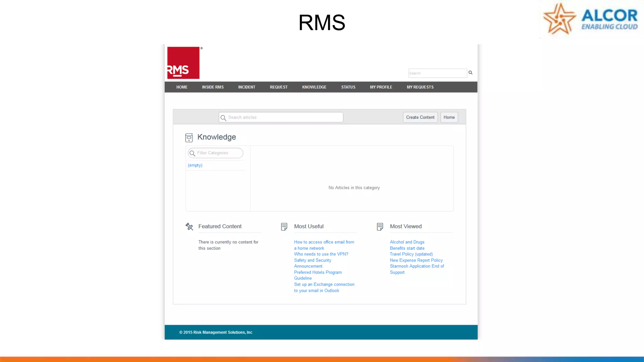Go to My Requests in navigation
The image size is (644, 362).
point(420,87)
